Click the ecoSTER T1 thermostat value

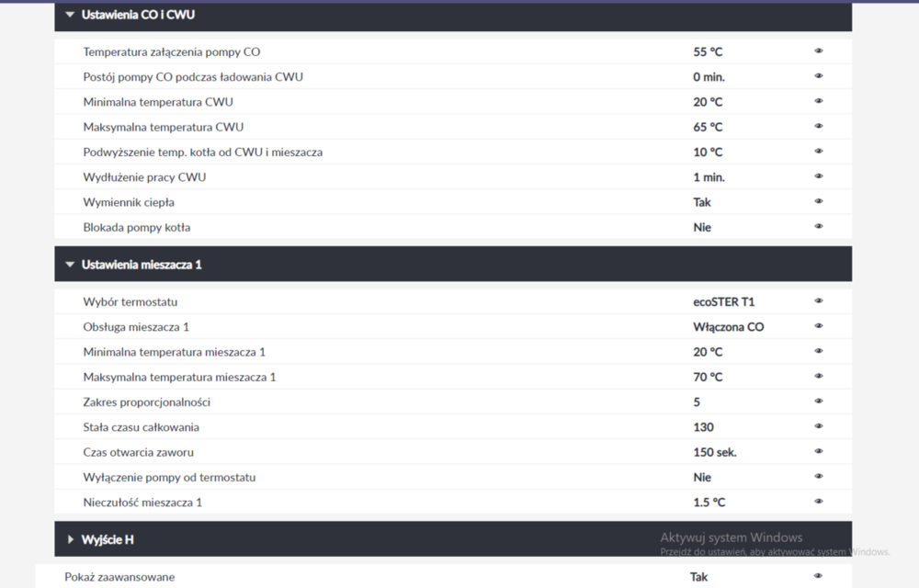[x=724, y=301]
